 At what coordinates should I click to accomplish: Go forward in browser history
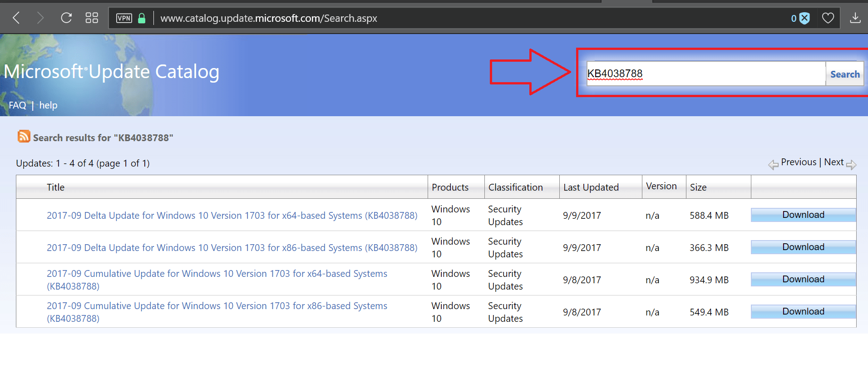click(x=40, y=18)
